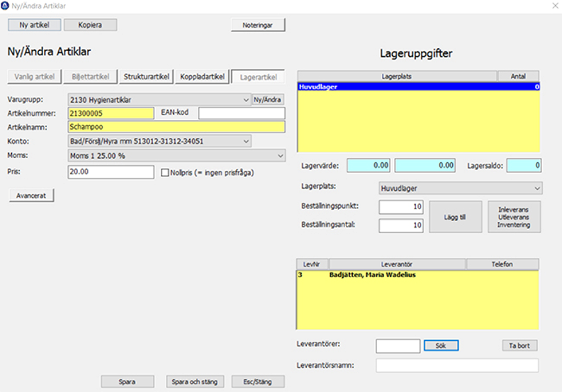Switch to Vanlig artikel tab
The width and height of the screenshot is (562, 392).
[35, 77]
